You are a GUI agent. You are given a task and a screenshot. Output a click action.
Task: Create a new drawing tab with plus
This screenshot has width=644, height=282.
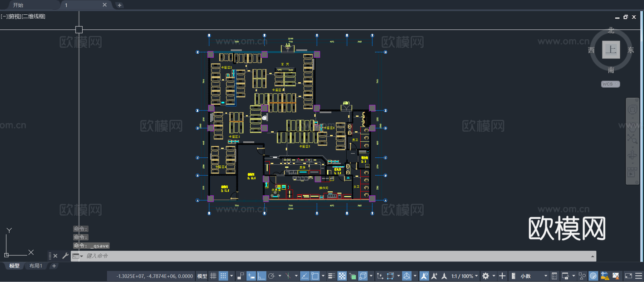(119, 5)
